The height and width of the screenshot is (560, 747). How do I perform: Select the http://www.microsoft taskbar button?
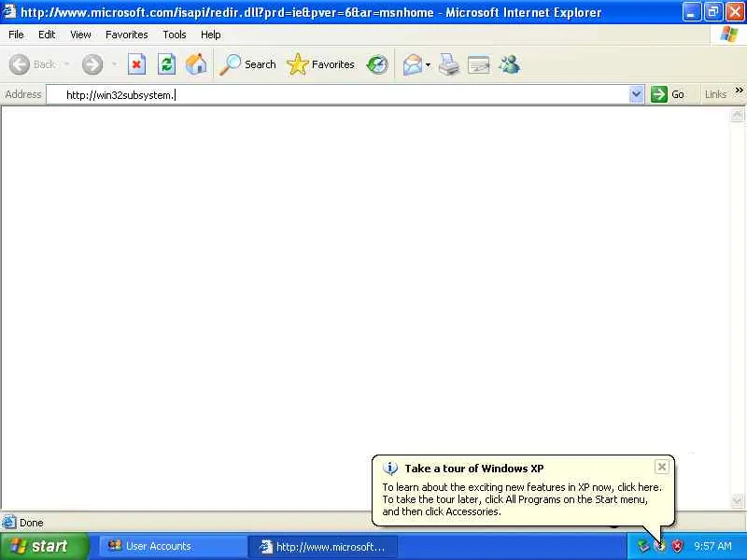click(322, 546)
